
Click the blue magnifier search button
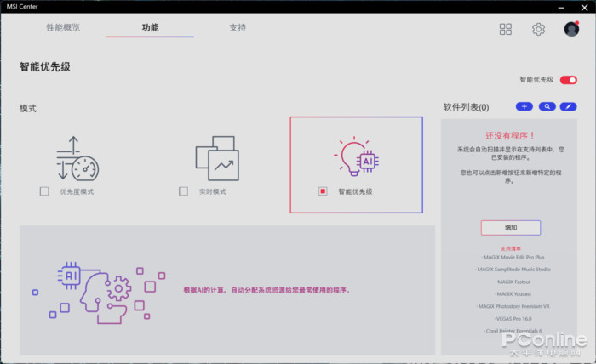[546, 106]
